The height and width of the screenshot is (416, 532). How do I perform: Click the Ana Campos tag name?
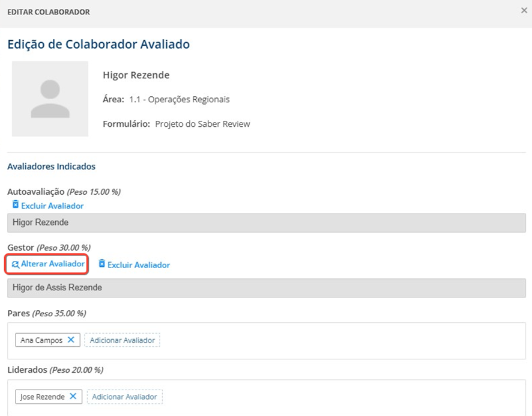point(41,340)
